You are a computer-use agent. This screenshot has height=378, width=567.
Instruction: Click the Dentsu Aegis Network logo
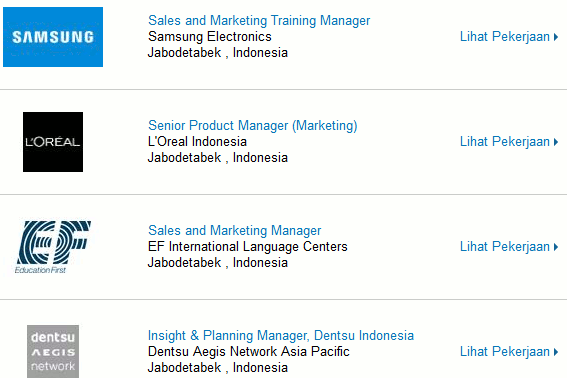point(53,351)
